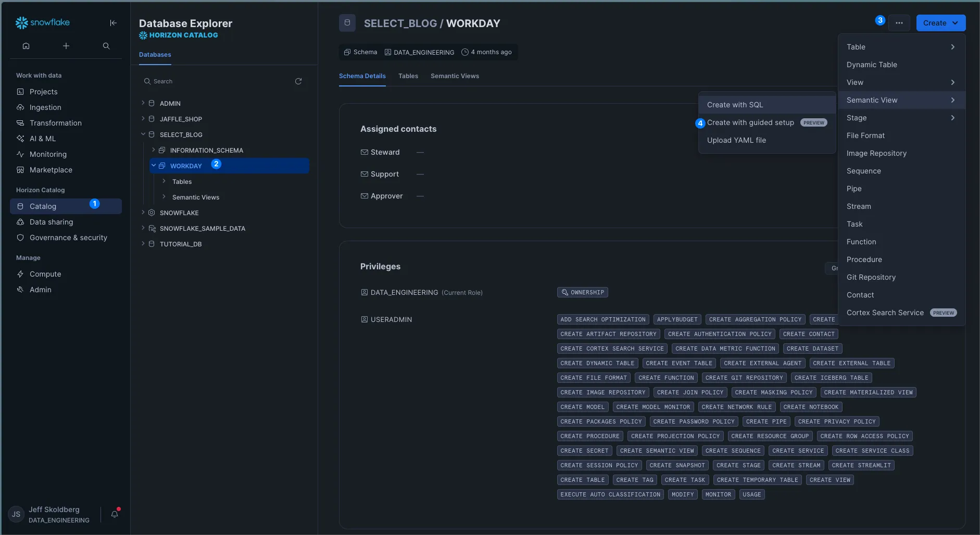Click the Snowflake logo

coord(43,22)
